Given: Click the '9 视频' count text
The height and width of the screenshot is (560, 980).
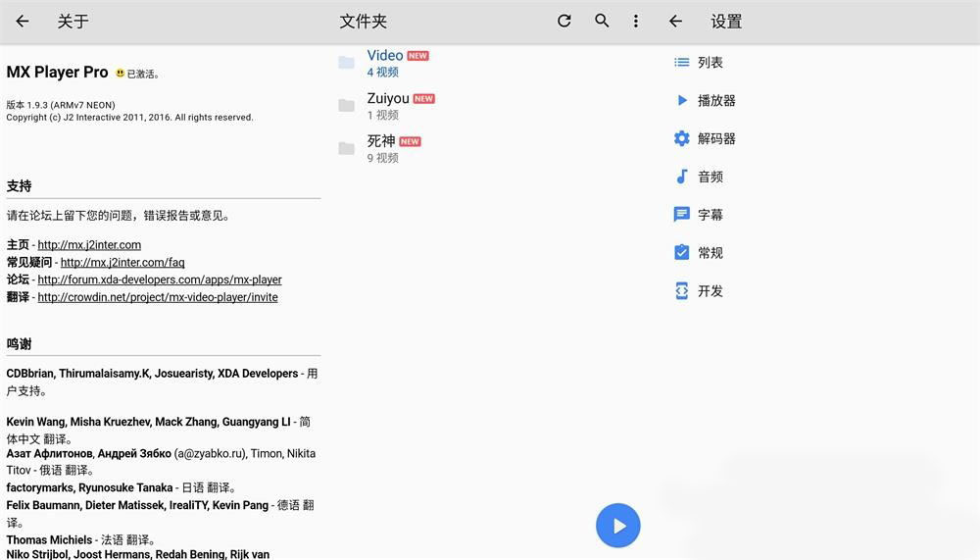Looking at the screenshot, I should tap(382, 158).
